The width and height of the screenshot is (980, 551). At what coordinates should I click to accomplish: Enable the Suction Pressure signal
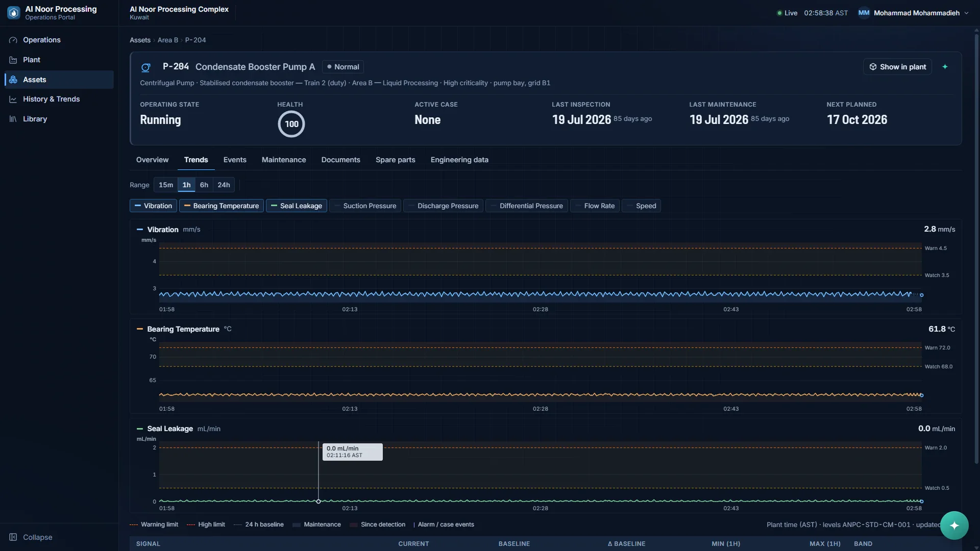click(365, 206)
